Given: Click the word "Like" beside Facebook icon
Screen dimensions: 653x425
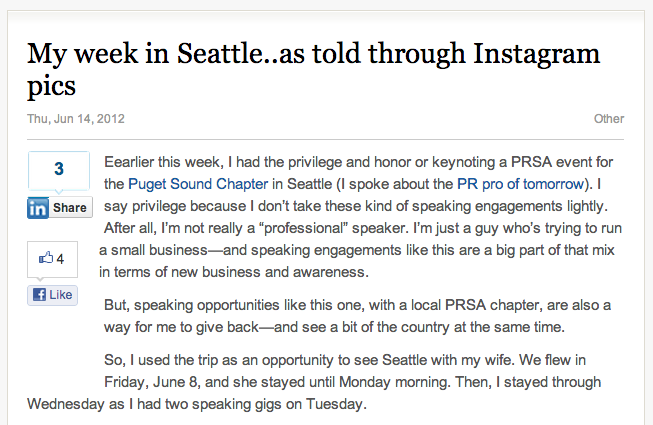Looking at the screenshot, I should [x=61, y=295].
